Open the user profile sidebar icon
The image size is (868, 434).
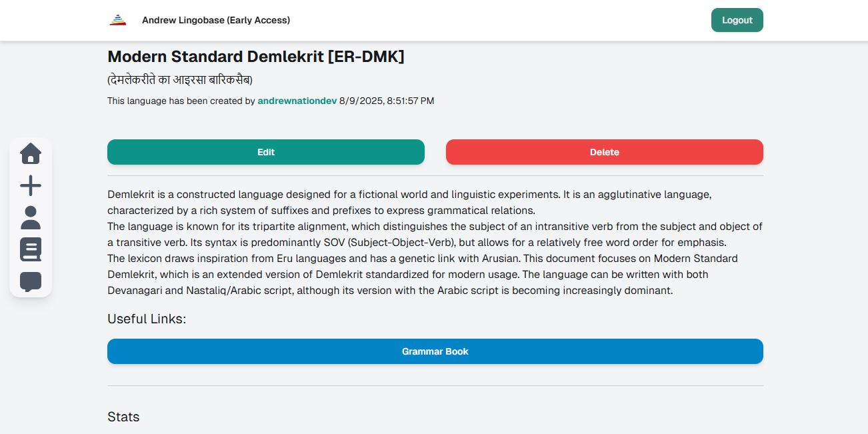click(31, 218)
